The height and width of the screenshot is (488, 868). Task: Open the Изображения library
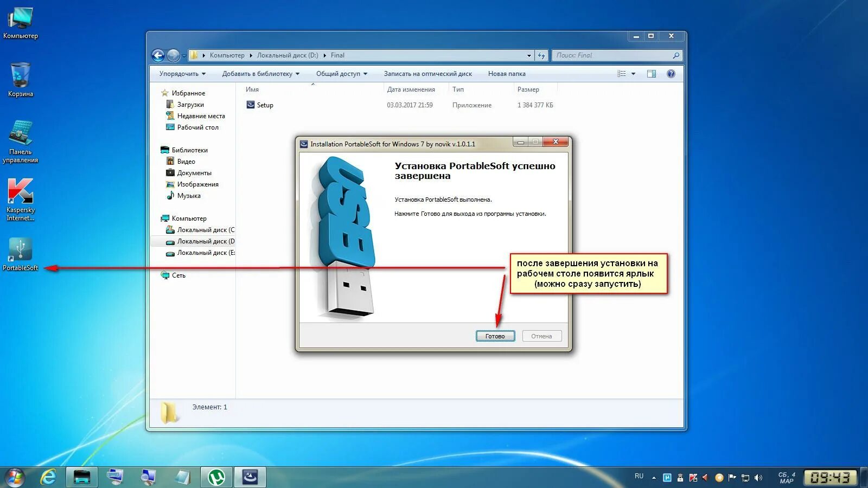tap(197, 184)
